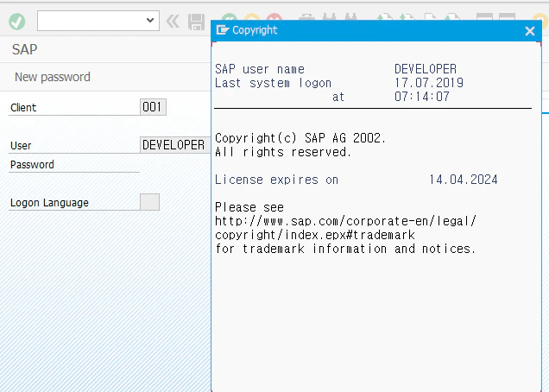Viewport: 549px width, 392px height.
Task: Click "All rights reserved." line
Action: pos(283,152)
